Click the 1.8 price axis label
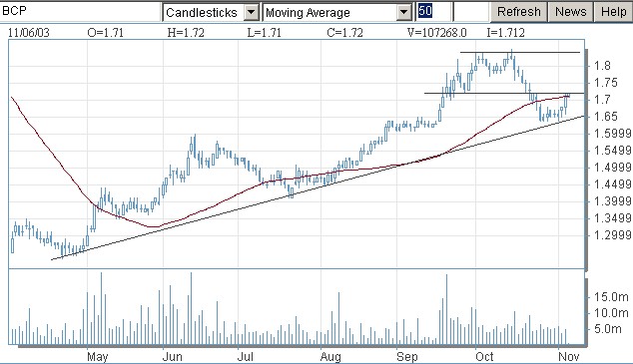Image resolution: width=633 pixels, height=364 pixels. click(x=602, y=65)
